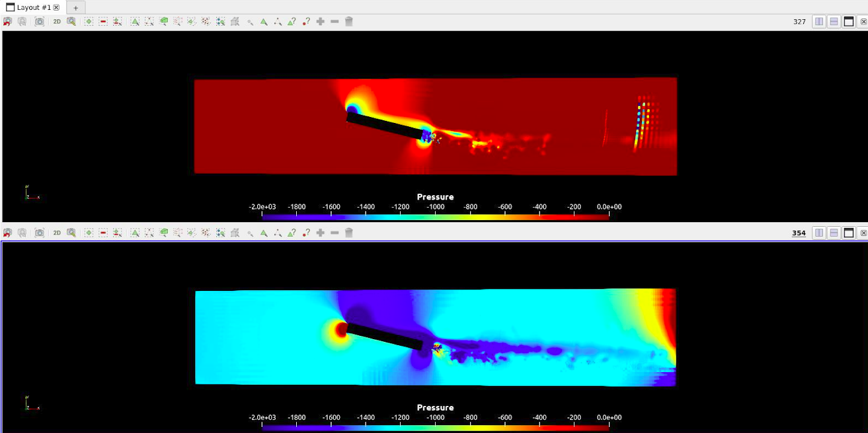This screenshot has width=868, height=433.
Task: Toggle 2D interaction mode in bottom view
Action: coord(57,233)
